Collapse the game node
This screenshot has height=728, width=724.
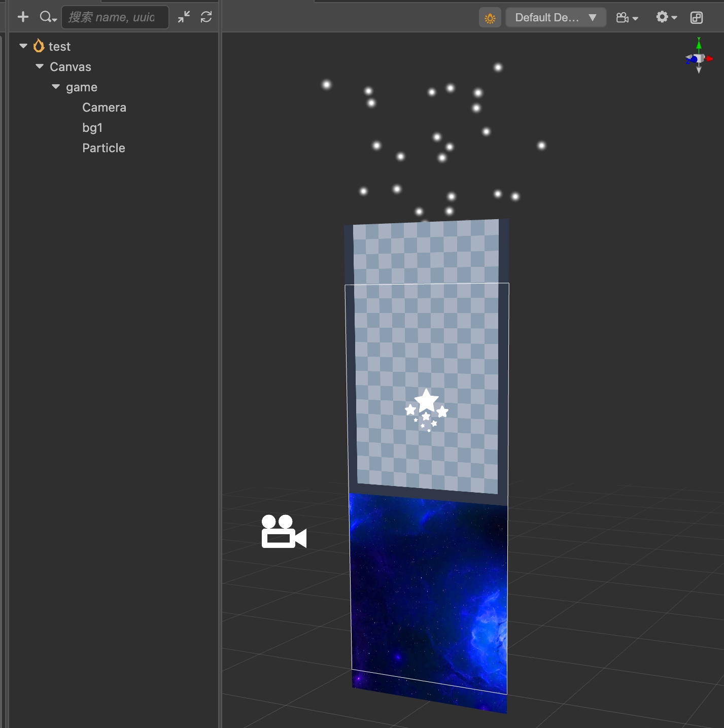(56, 87)
